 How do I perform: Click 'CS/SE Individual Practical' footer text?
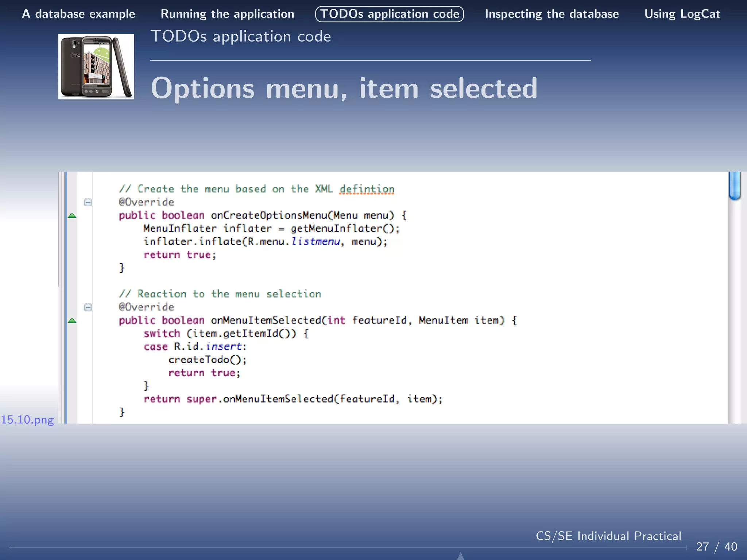click(x=608, y=536)
